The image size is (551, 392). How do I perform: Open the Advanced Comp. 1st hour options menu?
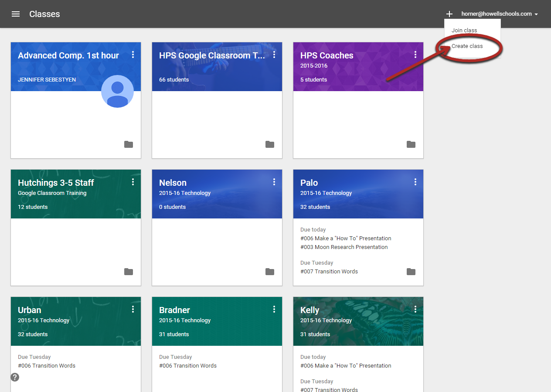pos(133,55)
